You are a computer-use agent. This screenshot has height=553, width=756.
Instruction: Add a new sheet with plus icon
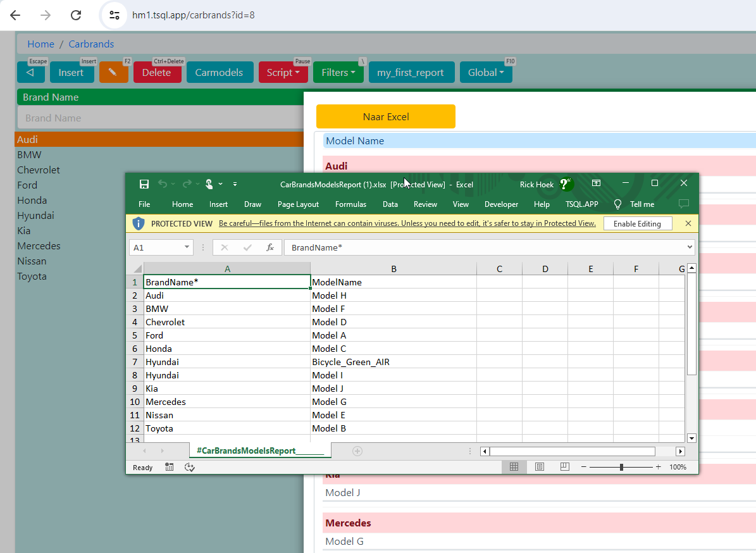(x=357, y=451)
